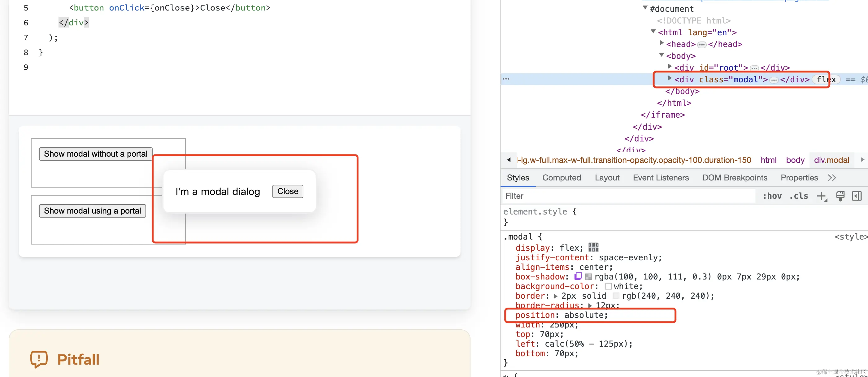
Task: Expand the head element node
Action: click(662, 43)
